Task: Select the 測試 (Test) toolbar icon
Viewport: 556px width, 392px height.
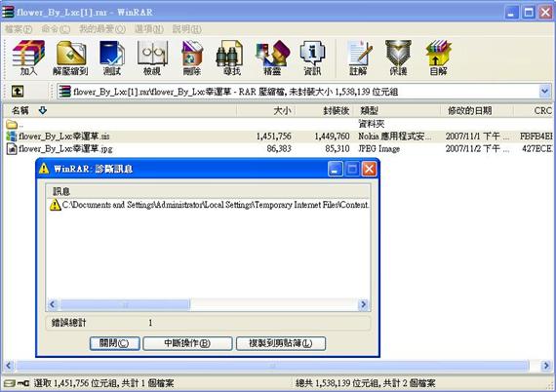Action: tap(112, 58)
